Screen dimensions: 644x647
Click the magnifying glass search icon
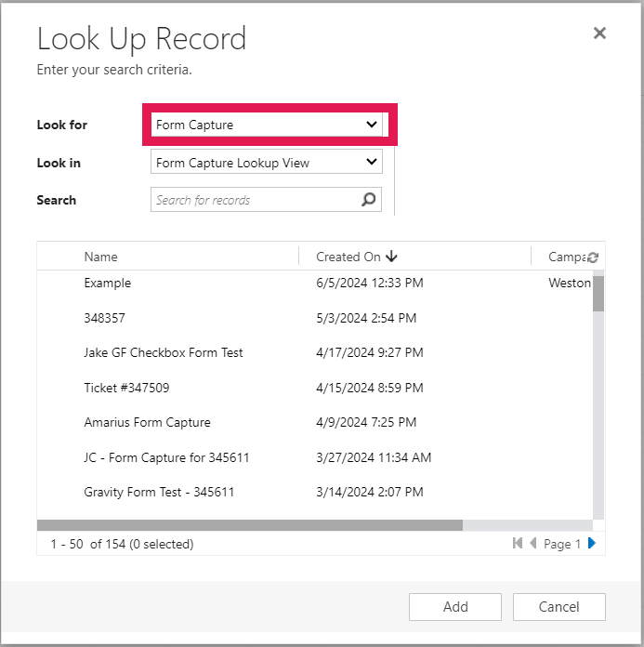click(x=368, y=200)
